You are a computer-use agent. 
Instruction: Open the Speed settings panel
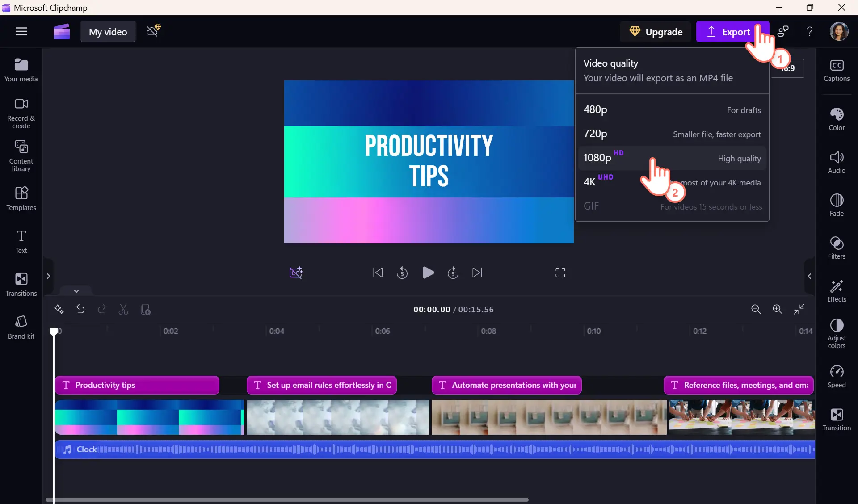837,377
